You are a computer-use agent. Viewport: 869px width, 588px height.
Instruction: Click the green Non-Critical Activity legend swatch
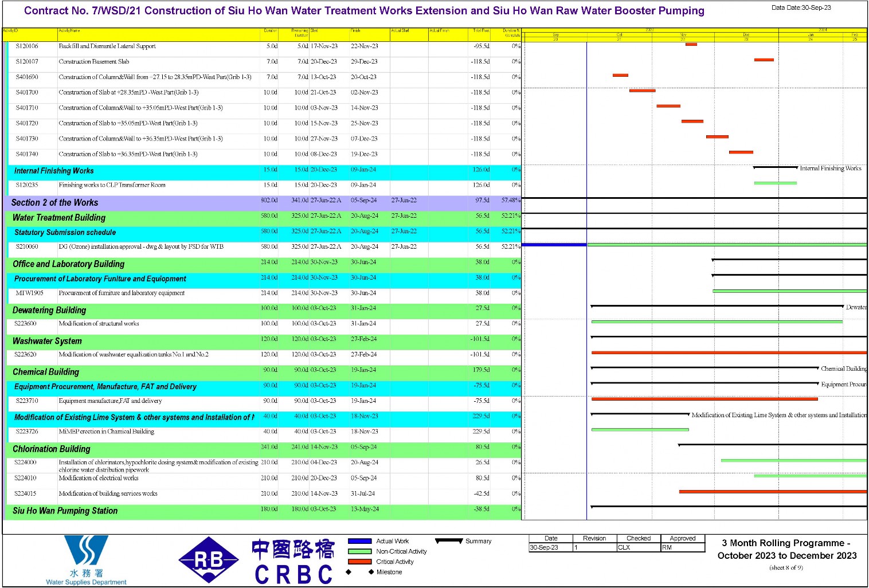[360, 551]
